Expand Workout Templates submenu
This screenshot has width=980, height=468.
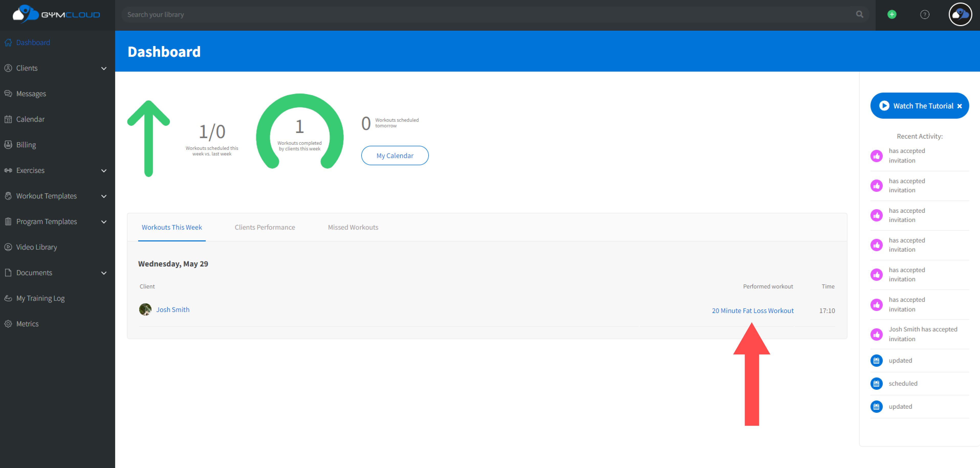pyautogui.click(x=104, y=196)
